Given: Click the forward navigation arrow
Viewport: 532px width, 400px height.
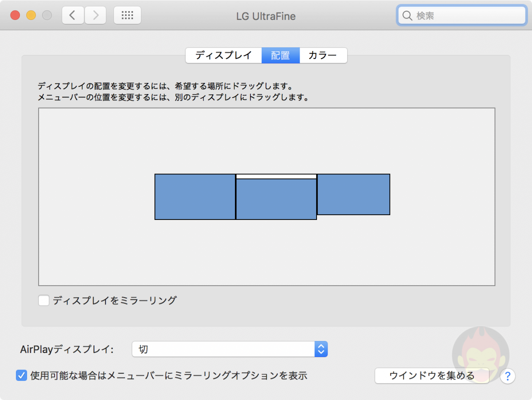Looking at the screenshot, I should click(x=95, y=16).
